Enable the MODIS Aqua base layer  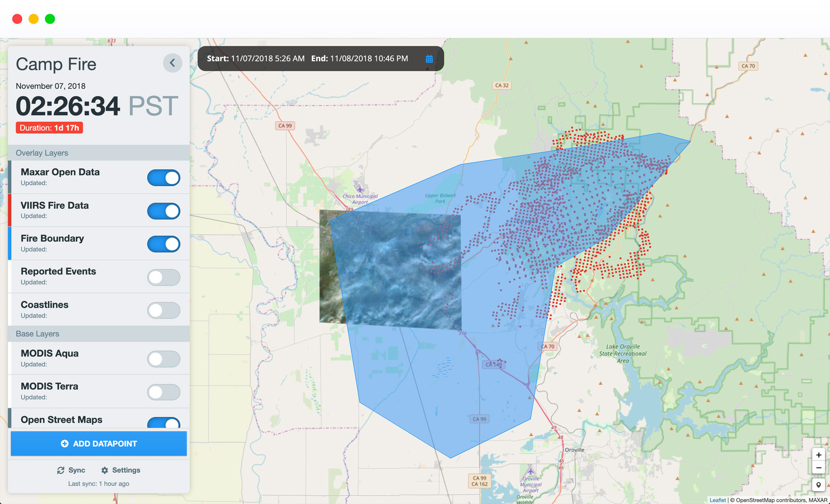164,359
